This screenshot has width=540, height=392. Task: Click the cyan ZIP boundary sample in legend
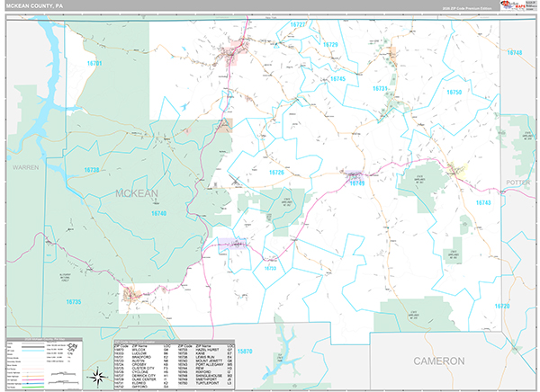[x=32, y=351]
